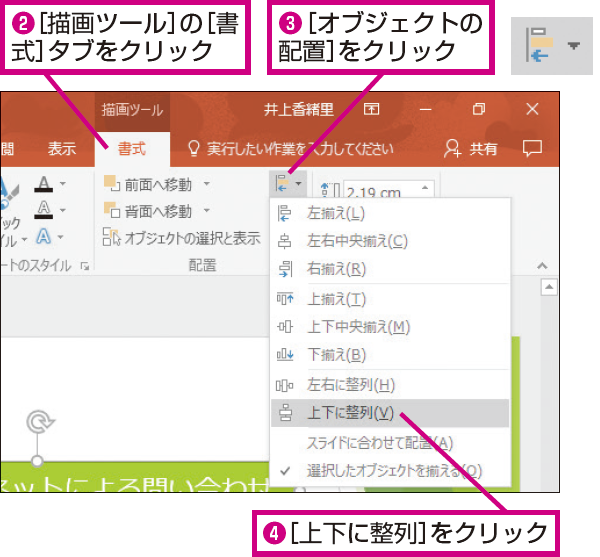Click the 共有 share button
The image size is (600, 557).
click(x=470, y=148)
